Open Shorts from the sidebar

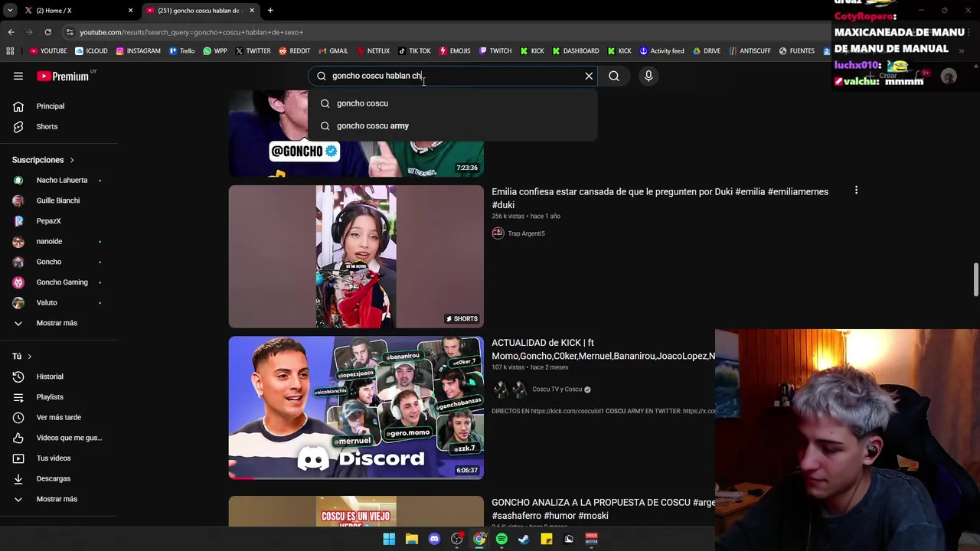pyautogui.click(x=47, y=126)
